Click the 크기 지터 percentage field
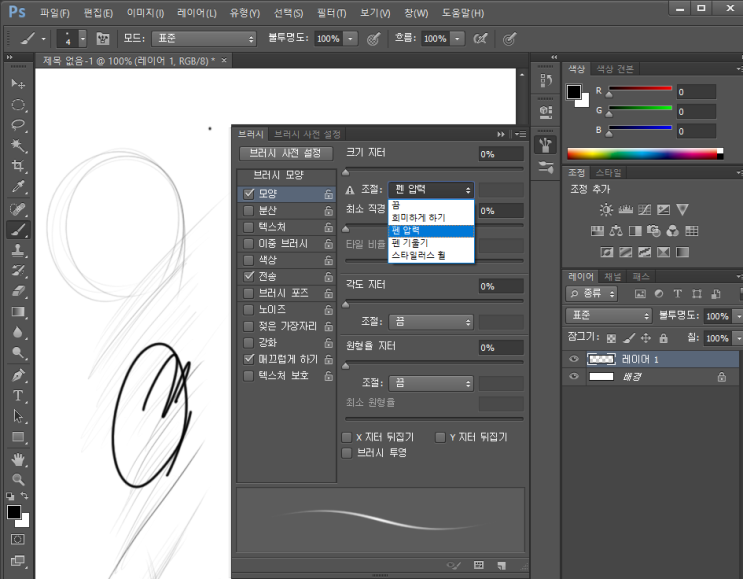The width and height of the screenshot is (743, 579). point(500,154)
